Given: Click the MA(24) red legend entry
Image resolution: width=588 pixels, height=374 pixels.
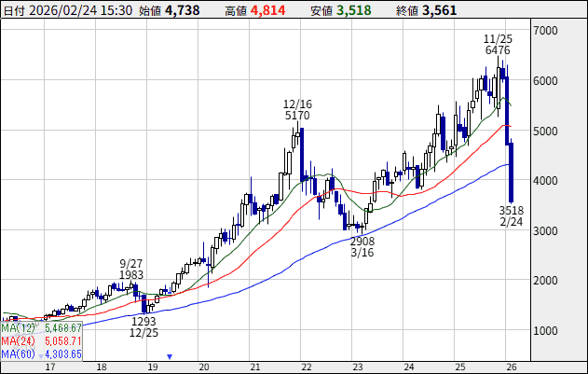Looking at the screenshot, I should (x=42, y=341).
